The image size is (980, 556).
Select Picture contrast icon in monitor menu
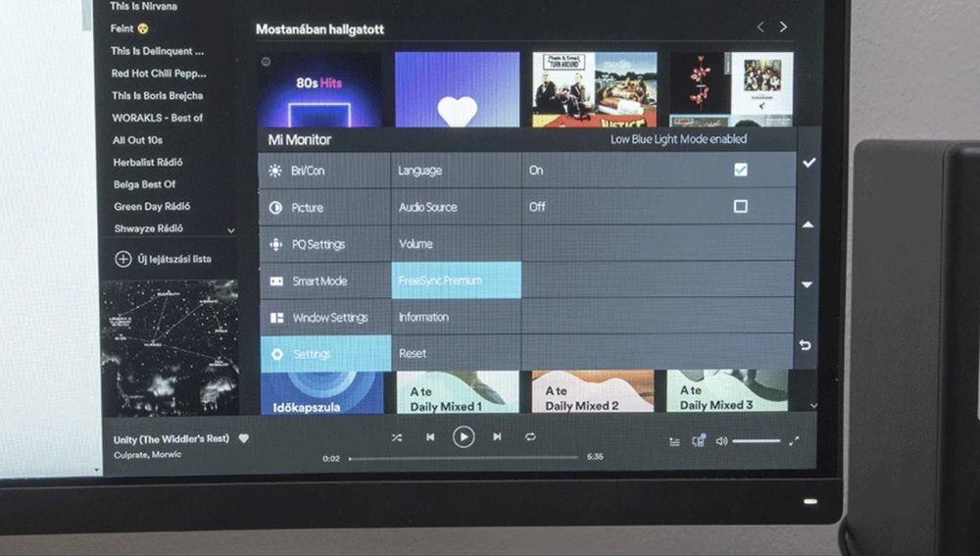[x=275, y=208]
